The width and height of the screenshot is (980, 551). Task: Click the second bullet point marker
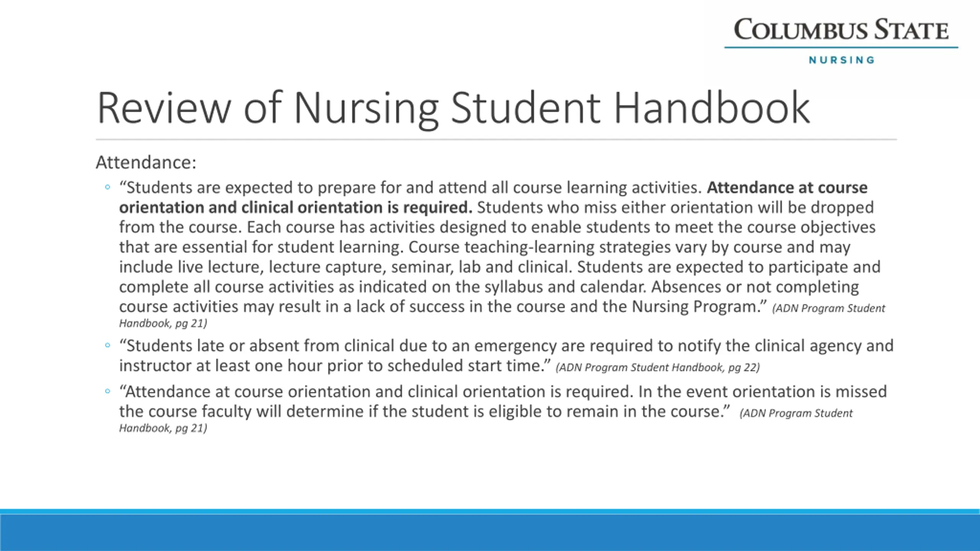click(108, 345)
